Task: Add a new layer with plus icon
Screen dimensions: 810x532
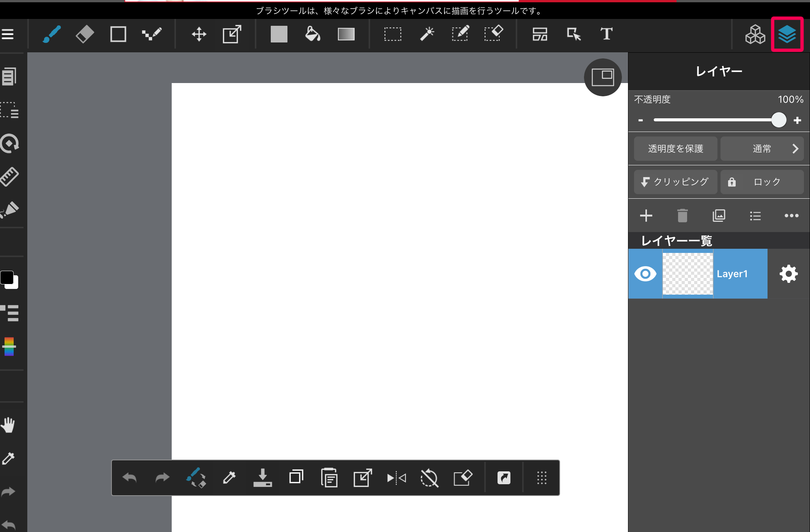Action: tap(646, 216)
